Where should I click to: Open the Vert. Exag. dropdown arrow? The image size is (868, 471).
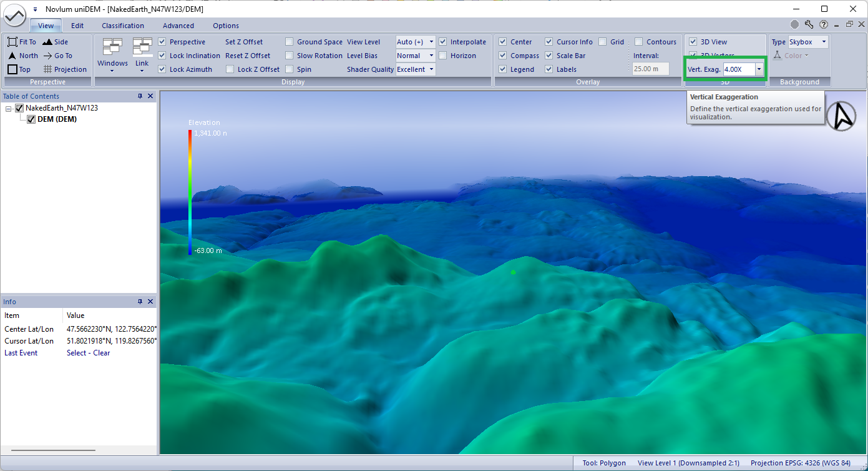[x=759, y=69]
